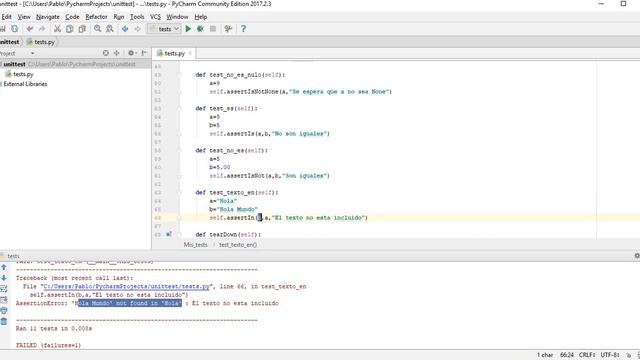The image size is (640, 360).
Task: Open the VCS menu
Action: tap(156, 17)
